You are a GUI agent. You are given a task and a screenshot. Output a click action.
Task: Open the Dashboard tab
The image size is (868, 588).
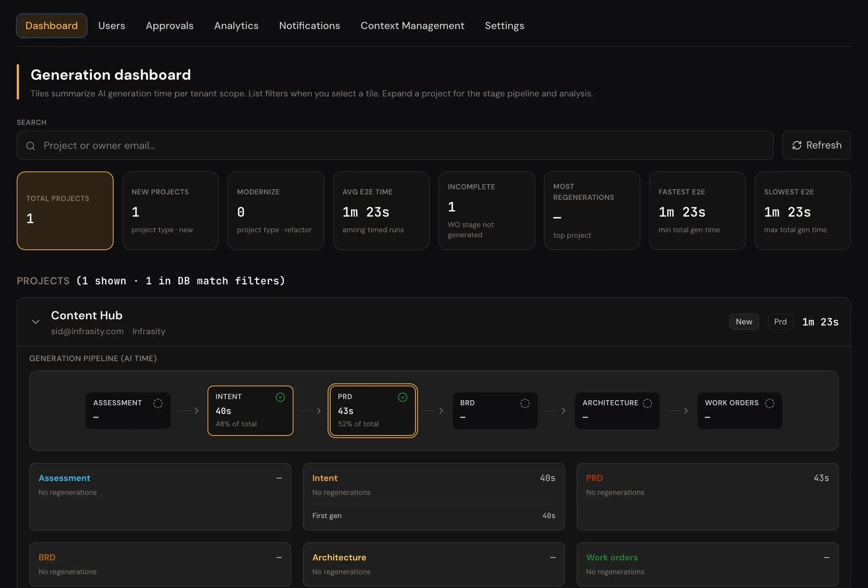pos(52,26)
